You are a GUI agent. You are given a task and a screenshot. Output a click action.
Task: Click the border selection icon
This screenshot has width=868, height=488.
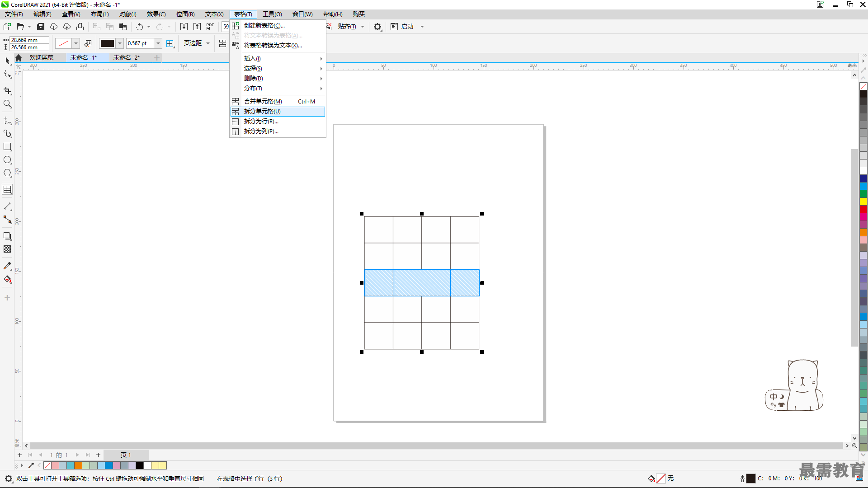tap(170, 43)
